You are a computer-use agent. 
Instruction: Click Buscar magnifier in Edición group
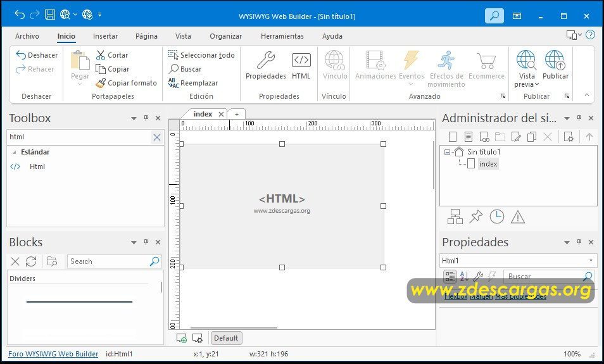pos(173,68)
